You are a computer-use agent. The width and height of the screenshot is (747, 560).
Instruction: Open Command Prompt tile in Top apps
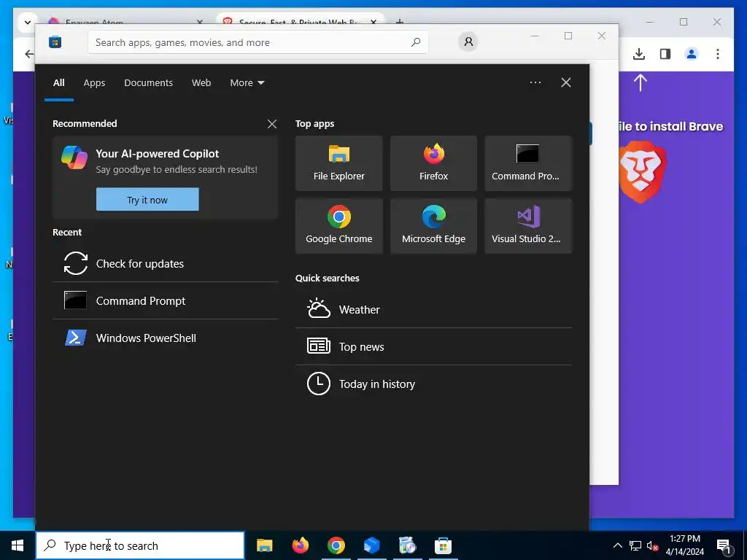point(528,163)
